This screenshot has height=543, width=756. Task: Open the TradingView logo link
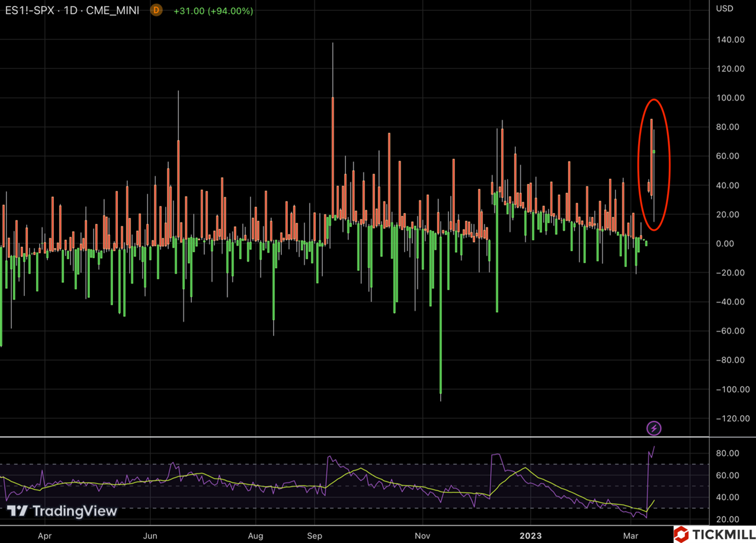(x=62, y=511)
